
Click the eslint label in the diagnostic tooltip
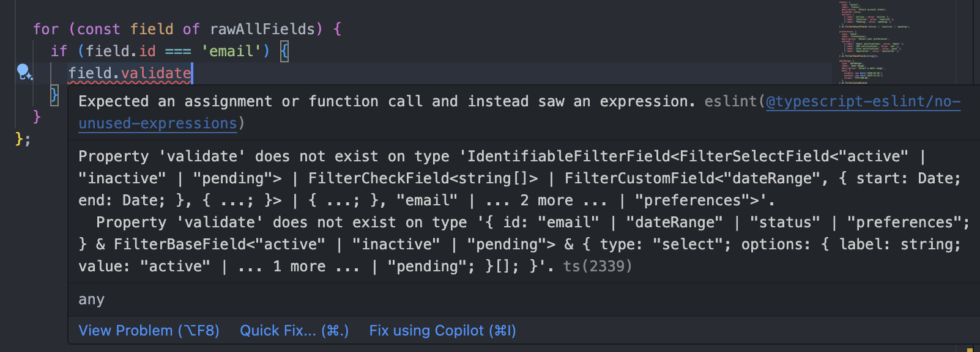(x=730, y=101)
